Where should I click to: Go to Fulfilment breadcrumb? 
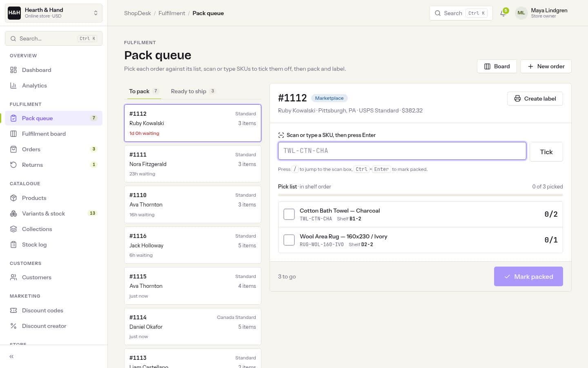[171, 13]
